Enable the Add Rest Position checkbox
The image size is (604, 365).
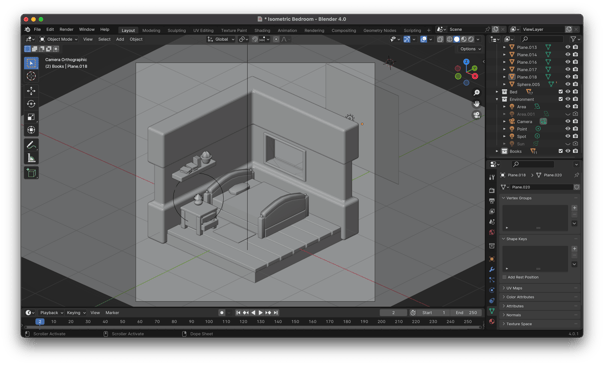click(x=504, y=277)
